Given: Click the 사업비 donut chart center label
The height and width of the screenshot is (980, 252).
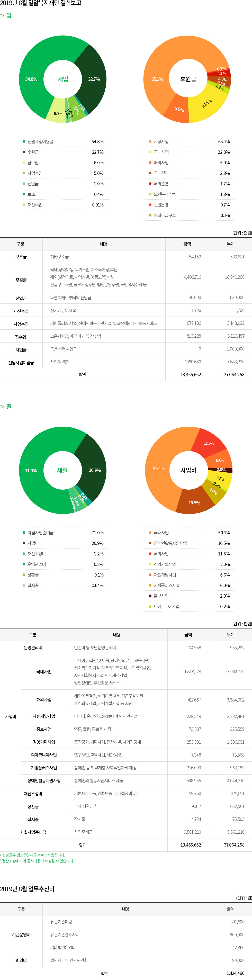Looking at the screenshot, I should (188, 470).
